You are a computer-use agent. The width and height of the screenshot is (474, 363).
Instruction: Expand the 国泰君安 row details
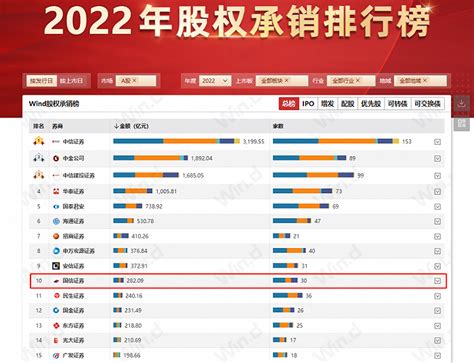click(x=437, y=207)
